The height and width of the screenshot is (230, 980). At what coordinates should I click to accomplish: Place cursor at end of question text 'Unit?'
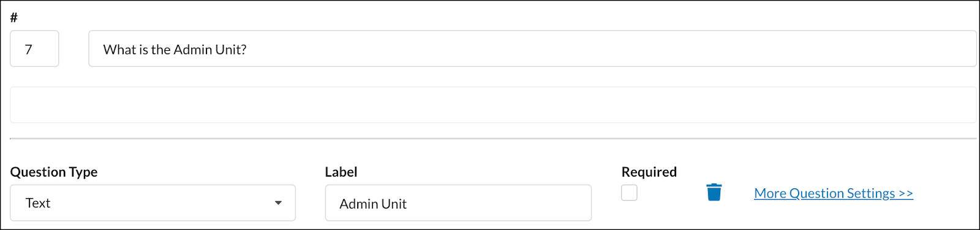[247, 50]
